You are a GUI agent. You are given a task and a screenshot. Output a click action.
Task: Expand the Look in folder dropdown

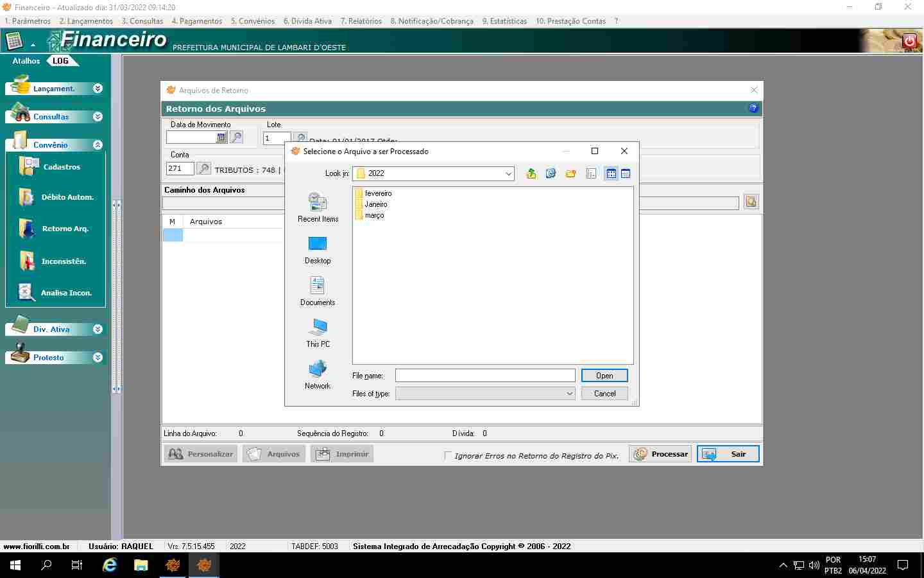(x=508, y=173)
